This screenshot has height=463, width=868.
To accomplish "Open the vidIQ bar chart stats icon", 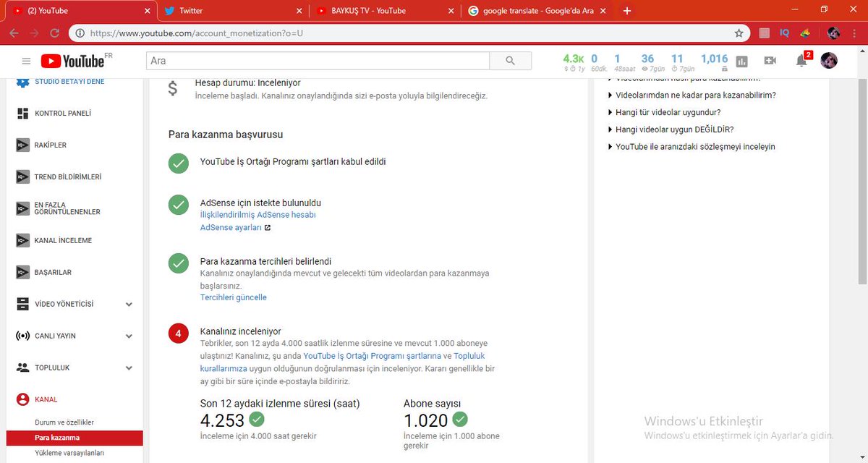I will [741, 61].
